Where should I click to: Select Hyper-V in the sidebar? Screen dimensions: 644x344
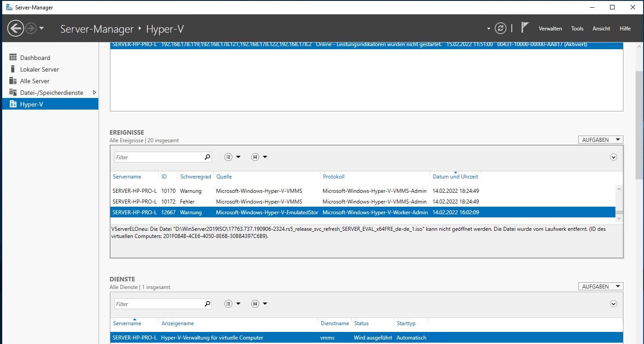50,104
